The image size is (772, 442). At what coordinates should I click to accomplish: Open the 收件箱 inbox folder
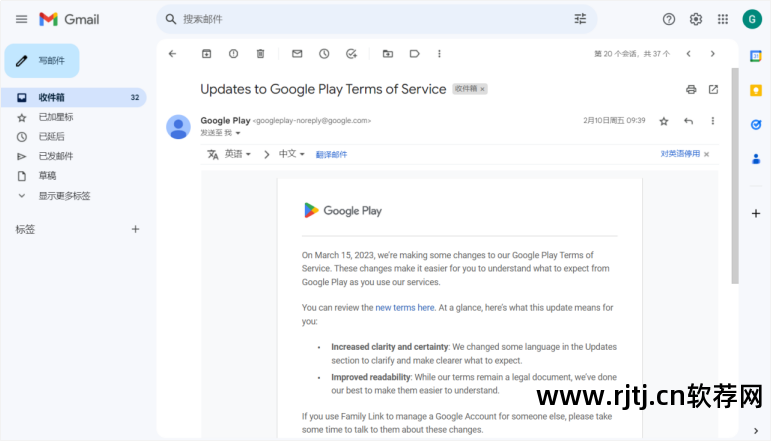[74, 97]
